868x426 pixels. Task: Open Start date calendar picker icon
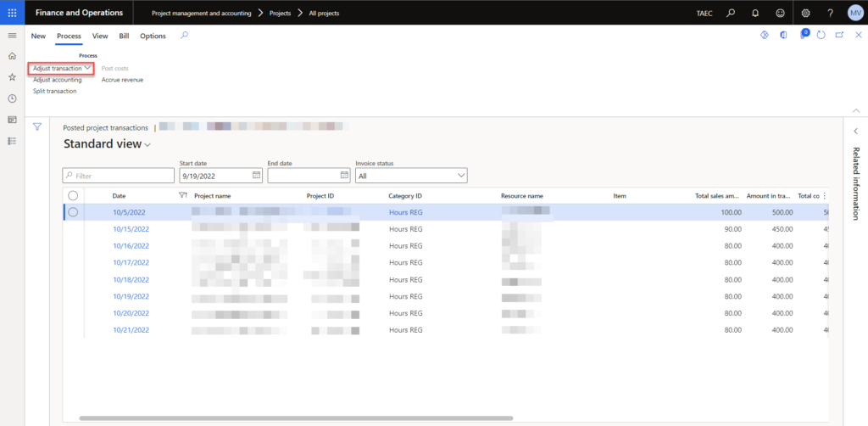click(x=256, y=175)
